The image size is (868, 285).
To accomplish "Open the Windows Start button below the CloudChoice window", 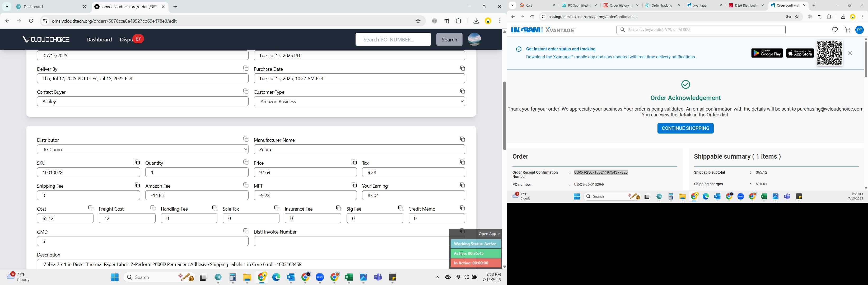I will pos(115,277).
